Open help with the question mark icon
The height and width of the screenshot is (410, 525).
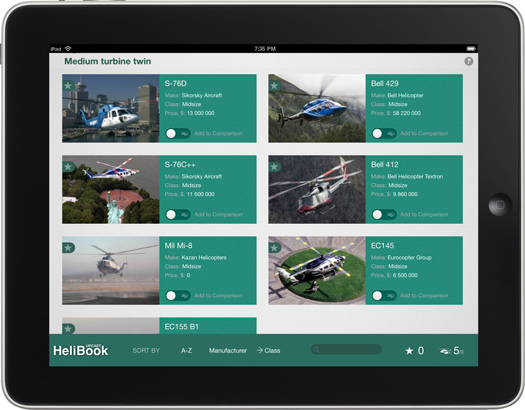469,61
